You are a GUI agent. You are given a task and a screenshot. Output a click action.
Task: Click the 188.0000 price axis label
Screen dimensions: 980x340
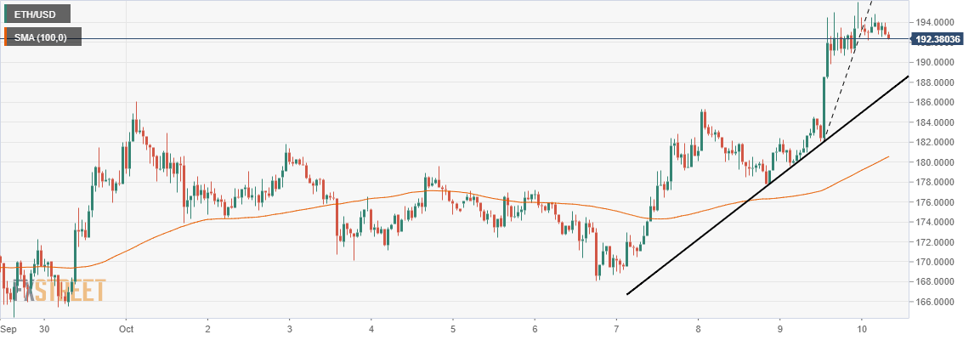pos(936,82)
